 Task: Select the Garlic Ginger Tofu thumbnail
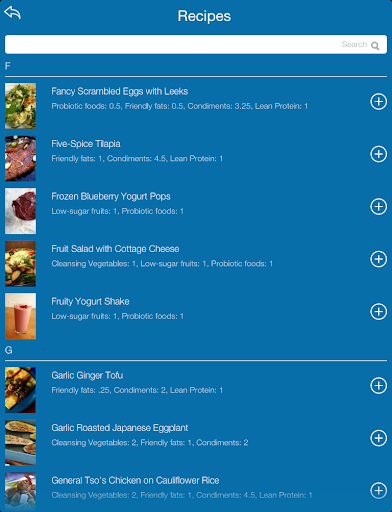coord(20,390)
